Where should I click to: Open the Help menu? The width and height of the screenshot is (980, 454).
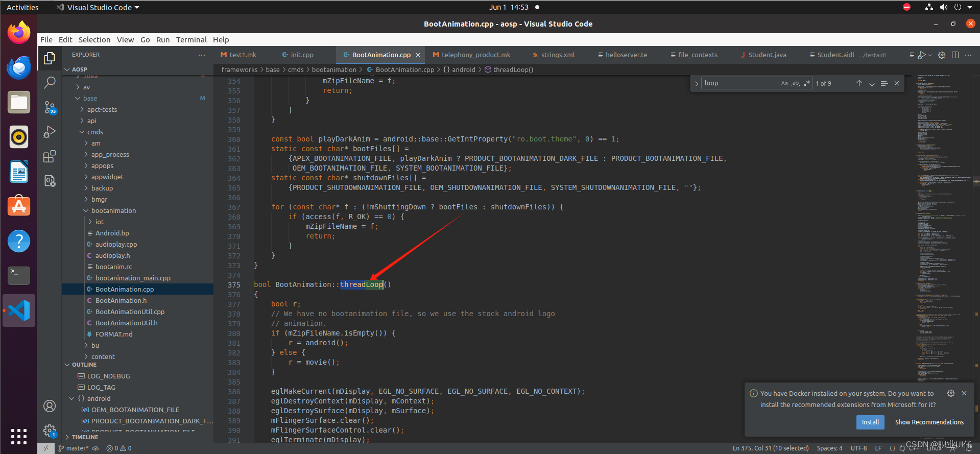pos(221,39)
